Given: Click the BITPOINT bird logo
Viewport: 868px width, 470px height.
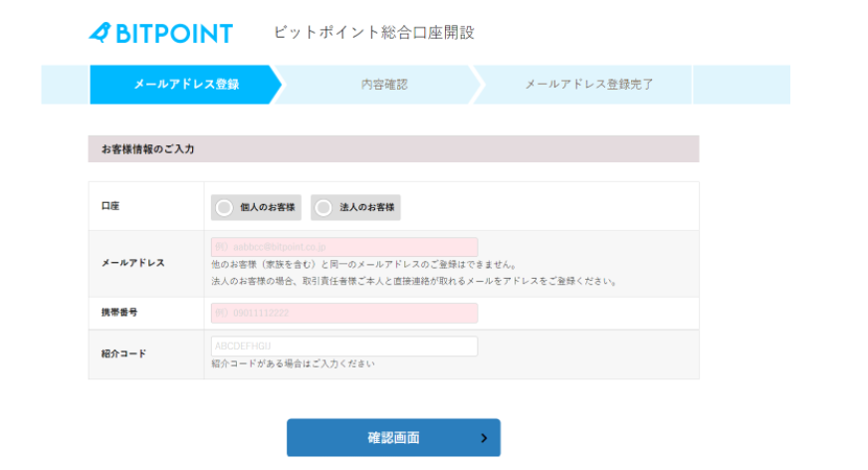Looking at the screenshot, I should tap(161, 33).
